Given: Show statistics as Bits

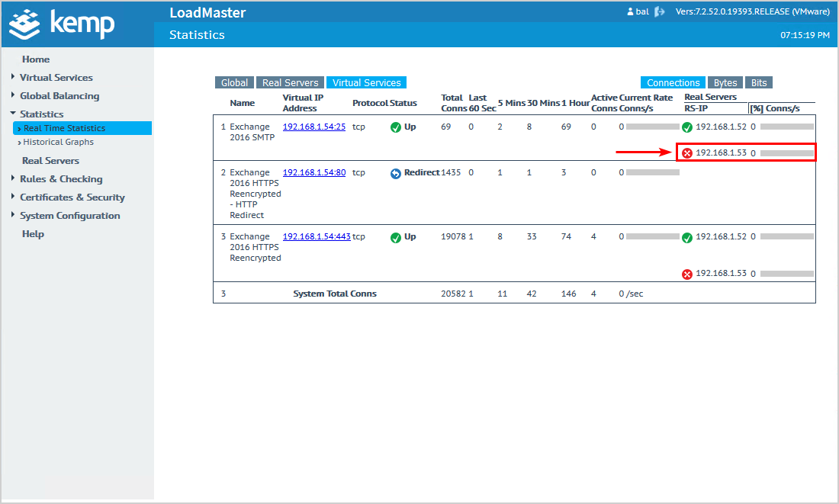Looking at the screenshot, I should click(759, 82).
